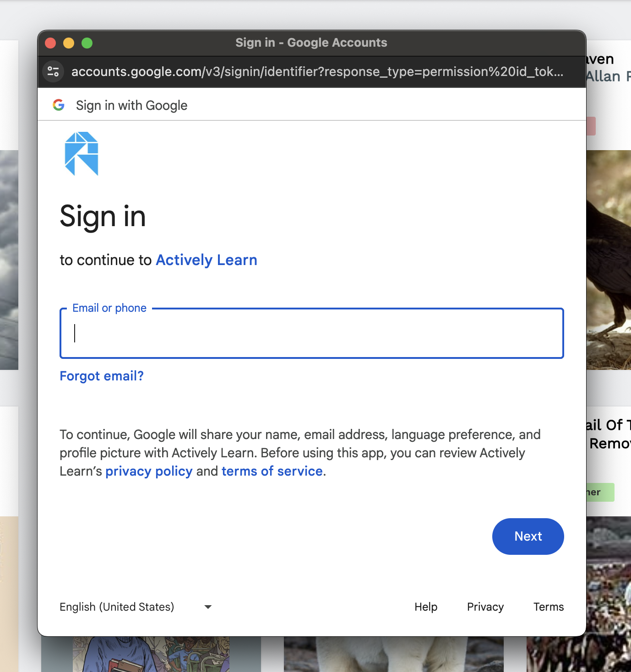Image resolution: width=631 pixels, height=672 pixels.
Task: Open the privacy policy link
Action: (x=149, y=471)
